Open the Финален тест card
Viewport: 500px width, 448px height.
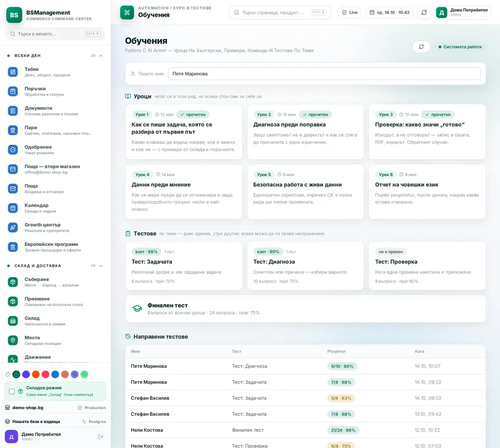[x=305, y=309]
